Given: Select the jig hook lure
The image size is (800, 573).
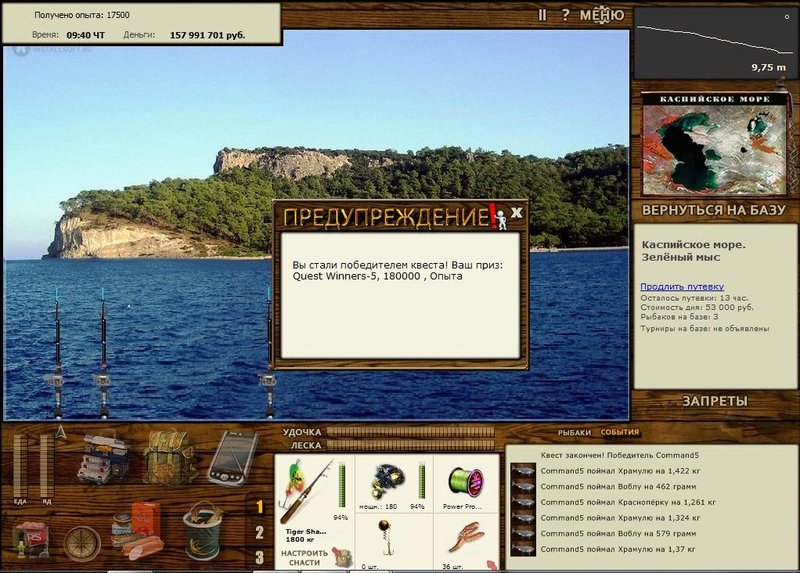Looking at the screenshot, I should 385,538.
